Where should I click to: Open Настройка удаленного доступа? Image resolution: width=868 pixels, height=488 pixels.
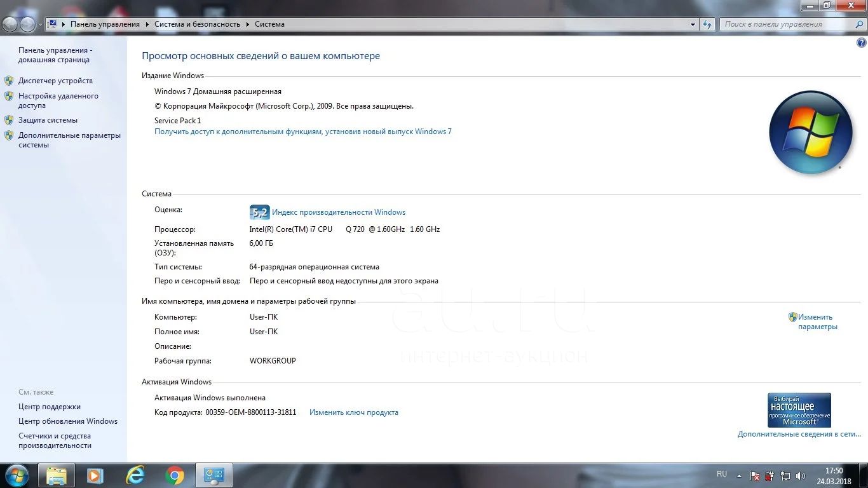[58, 100]
